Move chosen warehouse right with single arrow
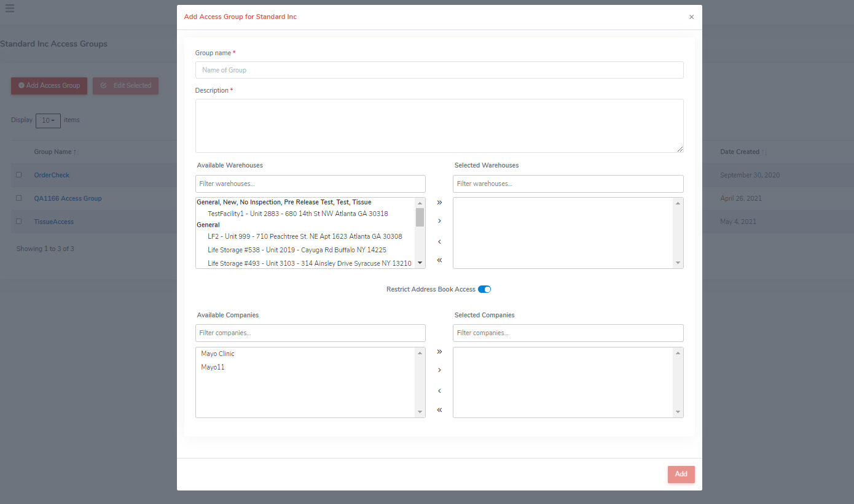The image size is (854, 504). click(439, 220)
